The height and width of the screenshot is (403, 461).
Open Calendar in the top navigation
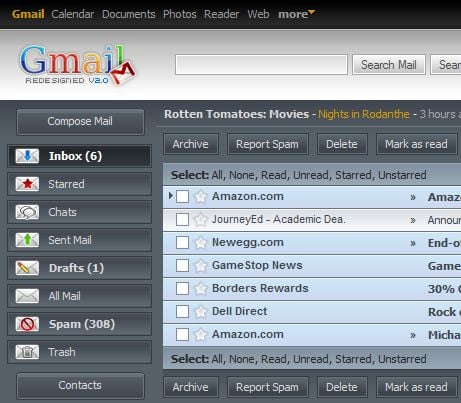pos(73,14)
